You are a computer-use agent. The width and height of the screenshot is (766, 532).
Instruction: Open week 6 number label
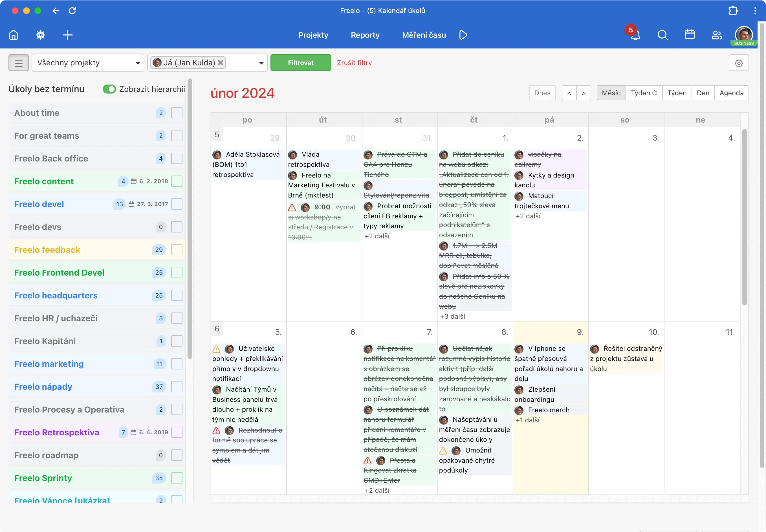217,329
